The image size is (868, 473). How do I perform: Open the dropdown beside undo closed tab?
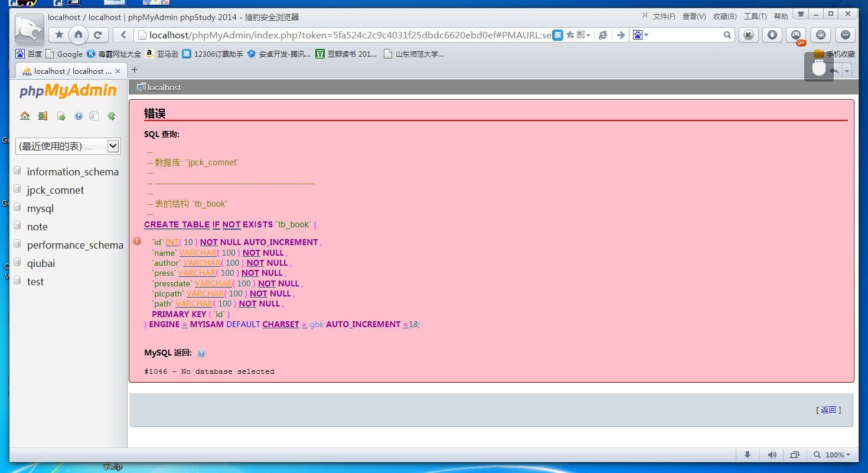[x=847, y=71]
